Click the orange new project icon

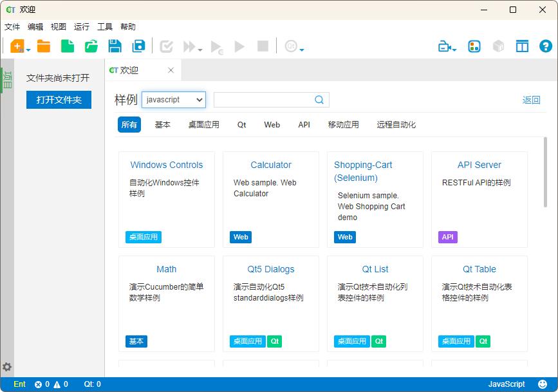click(17, 46)
